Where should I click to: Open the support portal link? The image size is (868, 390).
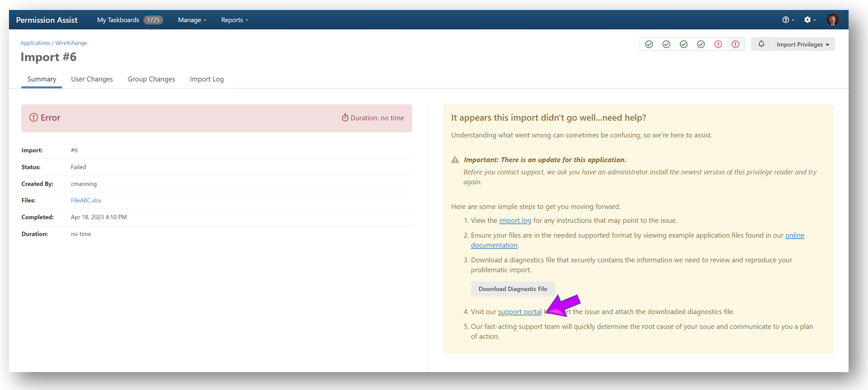[520, 312]
